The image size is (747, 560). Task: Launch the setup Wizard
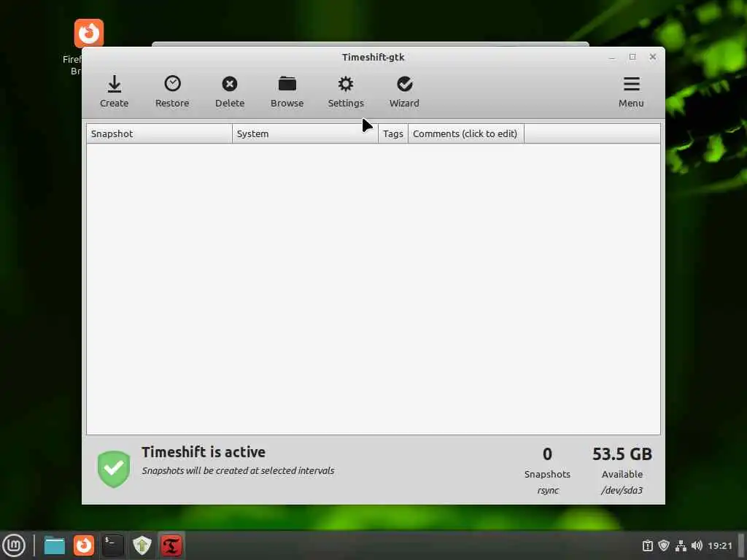pyautogui.click(x=404, y=91)
